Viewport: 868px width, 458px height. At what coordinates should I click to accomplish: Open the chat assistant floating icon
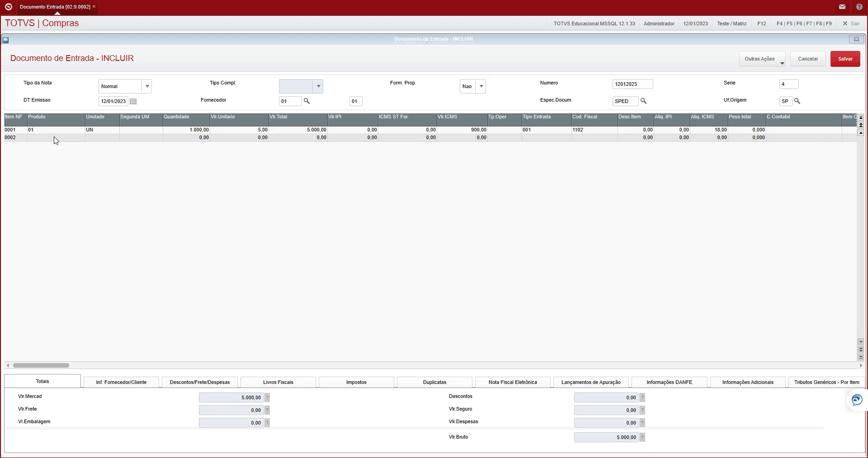(x=857, y=400)
